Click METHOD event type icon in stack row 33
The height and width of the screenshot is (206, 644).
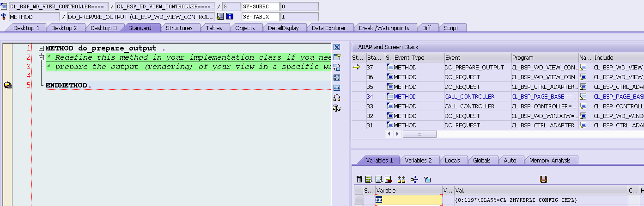[x=389, y=106]
